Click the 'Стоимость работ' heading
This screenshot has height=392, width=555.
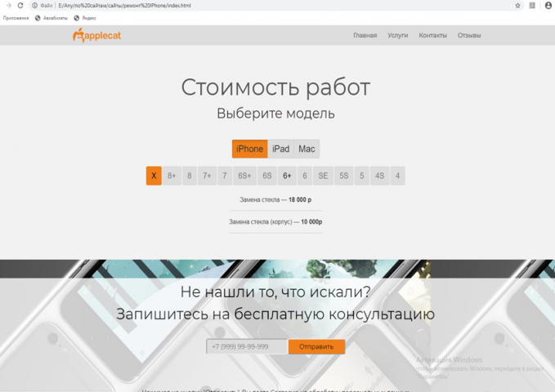(x=275, y=87)
